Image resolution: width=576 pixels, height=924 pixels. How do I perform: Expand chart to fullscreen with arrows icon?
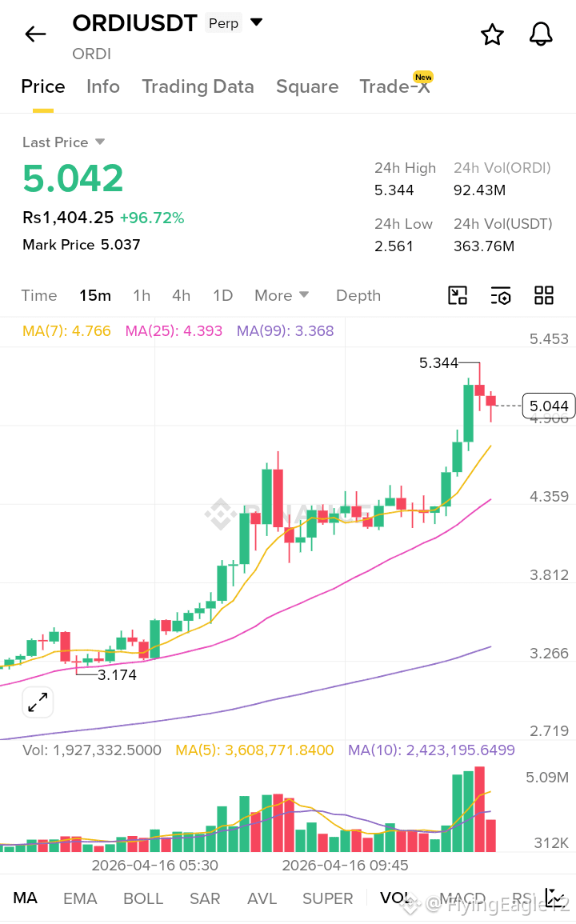point(38,702)
